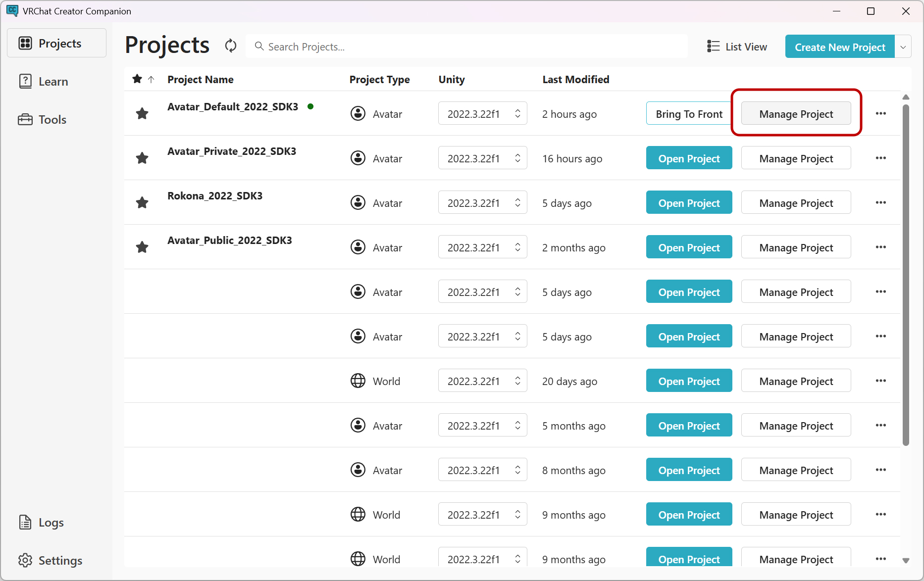Open the Projects tab in sidebar
Viewport: 924px width, 581px height.
(56, 43)
